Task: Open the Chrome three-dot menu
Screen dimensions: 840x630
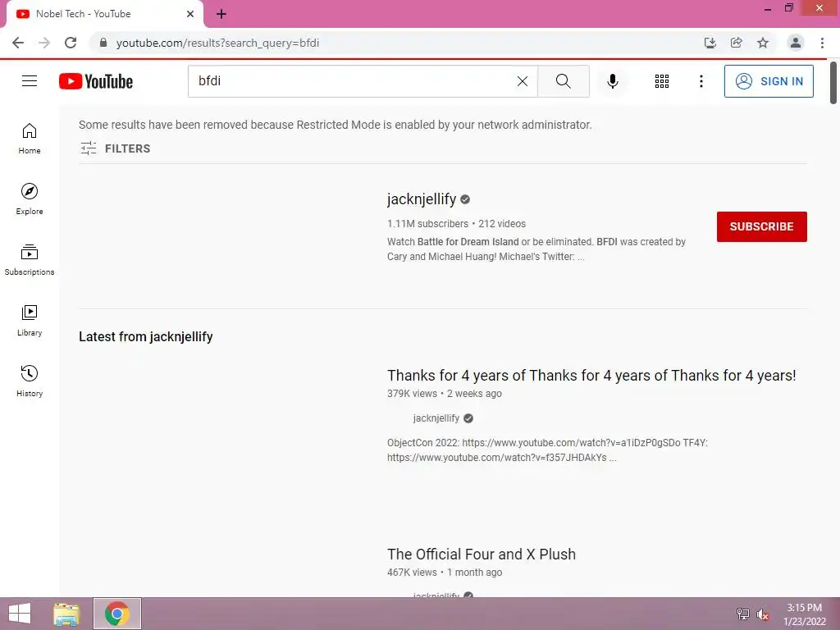Action: [x=822, y=43]
